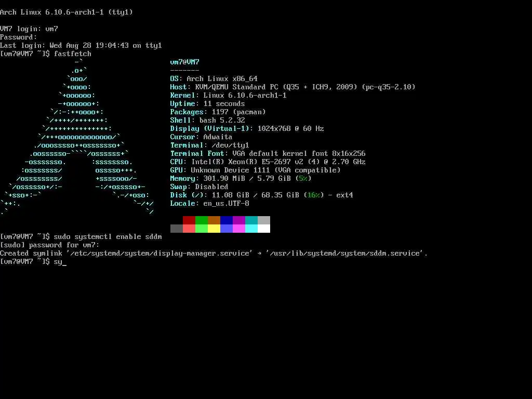Click the 'Memory: 301.90 MiB' line
Viewport: 532px width, 399px height.
(x=241, y=179)
